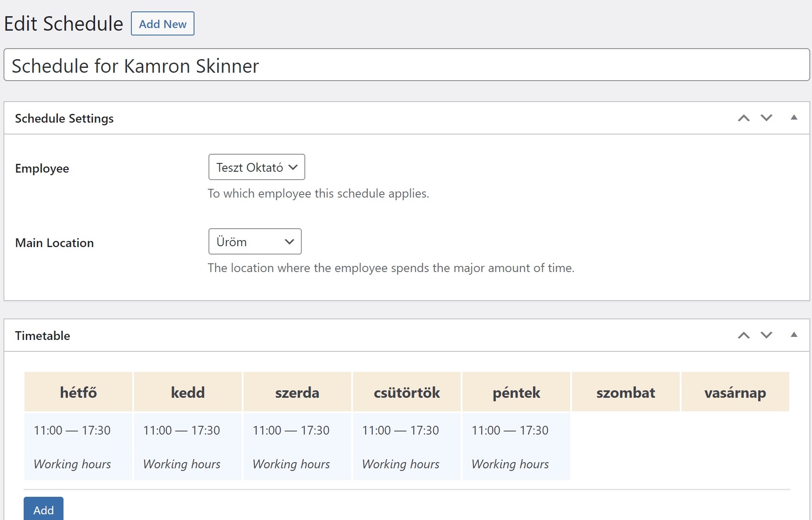Click the Timetable panel heading

(42, 336)
